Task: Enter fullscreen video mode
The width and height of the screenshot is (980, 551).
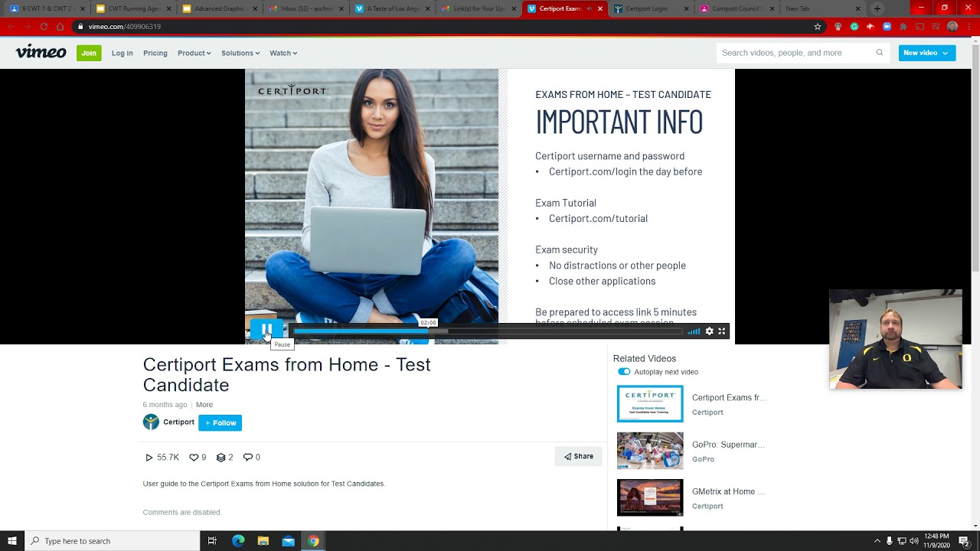Action: (x=721, y=331)
